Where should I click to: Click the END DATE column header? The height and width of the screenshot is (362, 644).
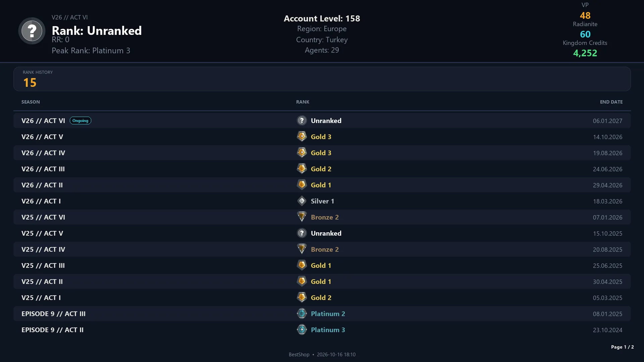(611, 102)
